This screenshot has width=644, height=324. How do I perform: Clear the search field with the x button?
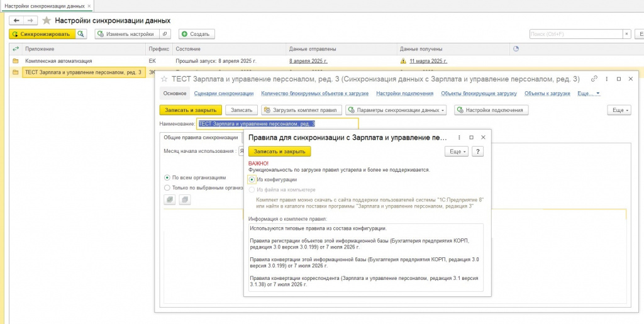627,34
